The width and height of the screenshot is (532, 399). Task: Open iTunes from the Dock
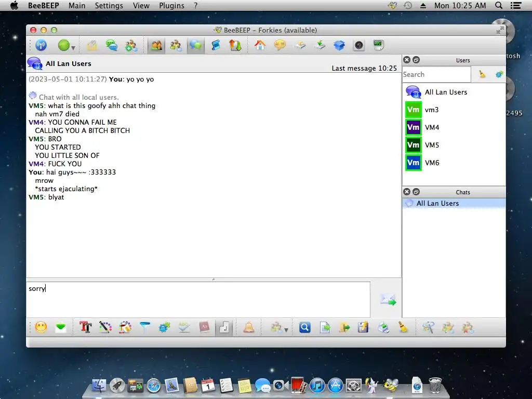[317, 386]
